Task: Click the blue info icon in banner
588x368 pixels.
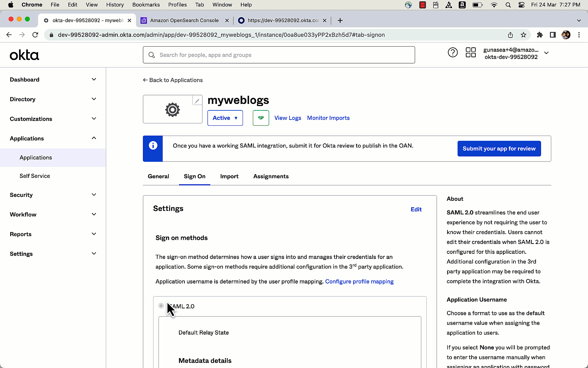Action: [x=153, y=145]
